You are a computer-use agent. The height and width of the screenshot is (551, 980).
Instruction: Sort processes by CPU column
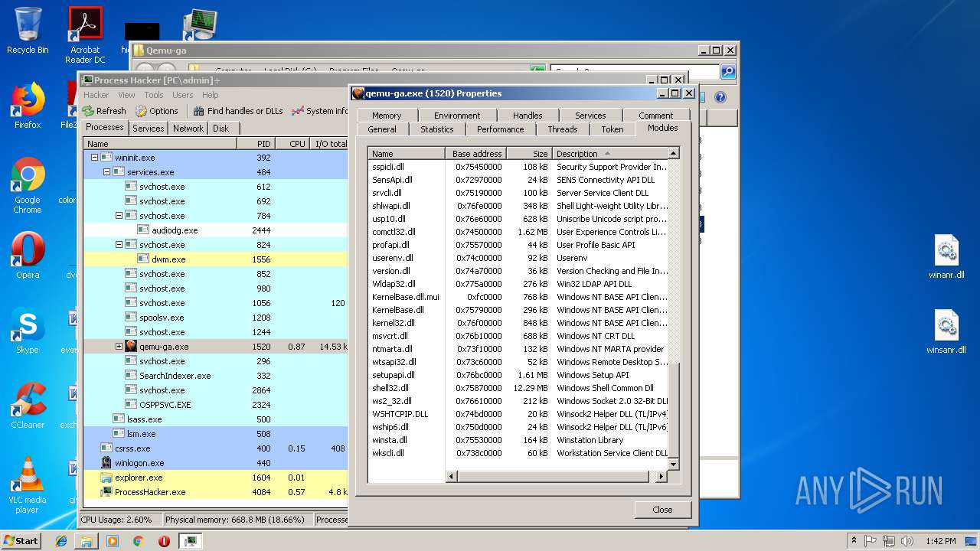tap(292, 144)
